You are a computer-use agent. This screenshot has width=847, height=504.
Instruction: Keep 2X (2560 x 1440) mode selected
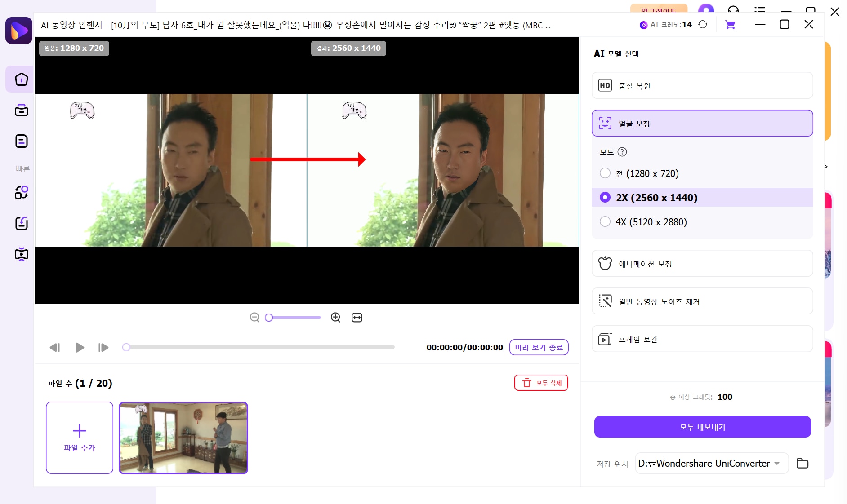pyautogui.click(x=605, y=197)
